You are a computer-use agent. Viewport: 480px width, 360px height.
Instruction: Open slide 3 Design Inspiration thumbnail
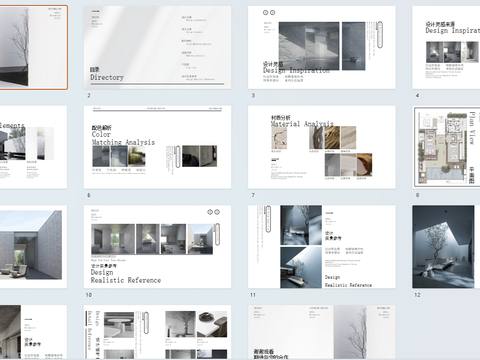(322, 47)
